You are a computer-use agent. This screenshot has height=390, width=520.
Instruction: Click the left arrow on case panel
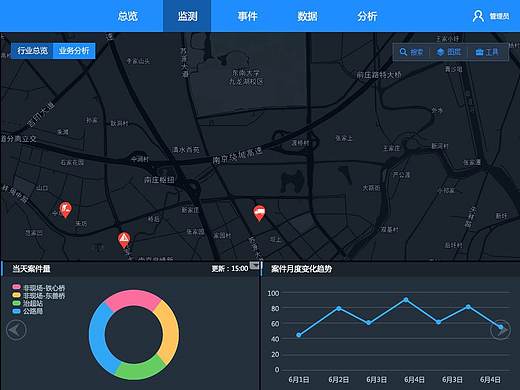(x=16, y=330)
